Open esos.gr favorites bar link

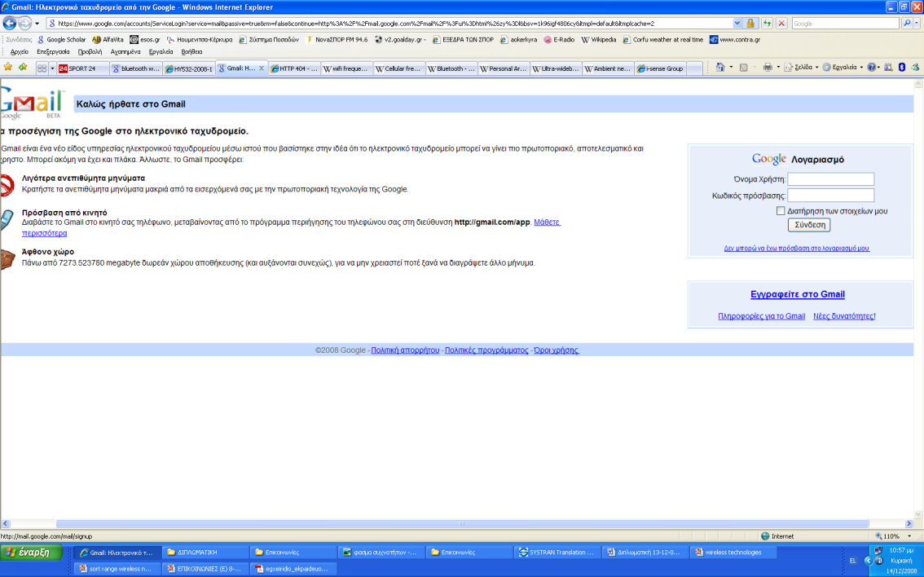[x=145, y=39]
